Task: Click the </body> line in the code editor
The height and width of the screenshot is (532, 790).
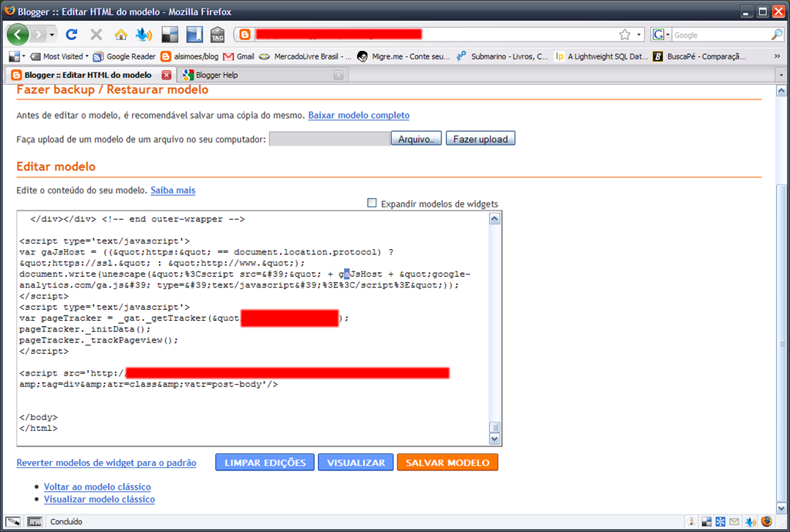Action: pyautogui.click(x=39, y=417)
